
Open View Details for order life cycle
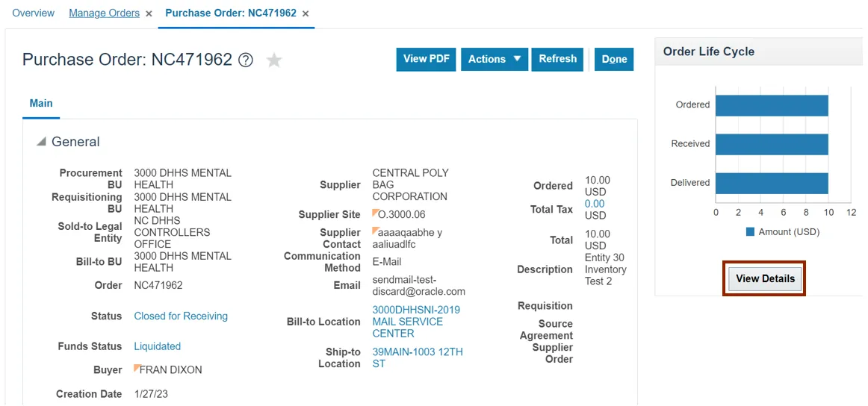(x=764, y=278)
